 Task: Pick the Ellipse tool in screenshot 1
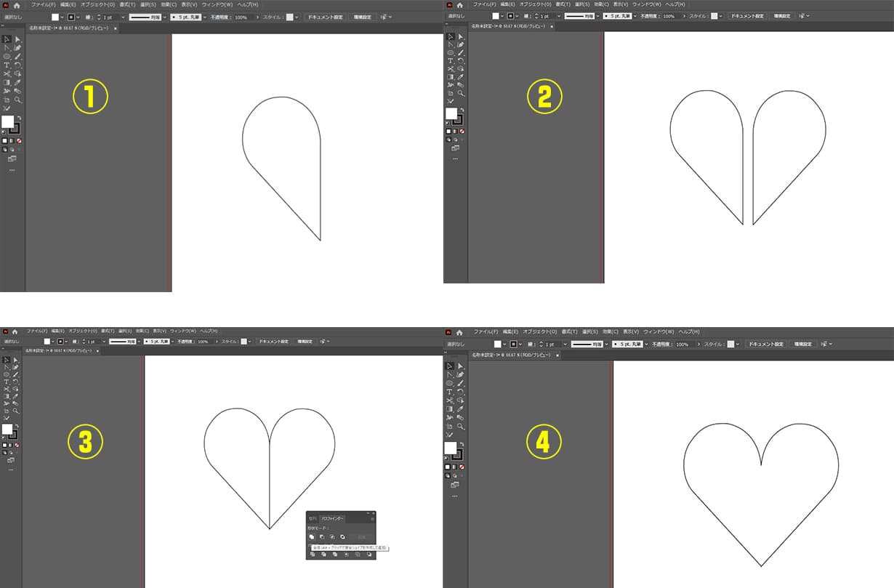7,56
